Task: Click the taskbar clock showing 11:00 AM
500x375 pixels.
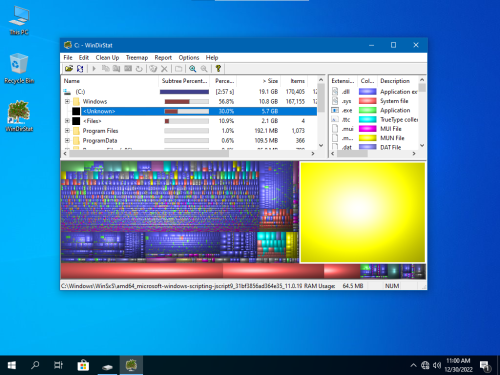Action: point(458,365)
